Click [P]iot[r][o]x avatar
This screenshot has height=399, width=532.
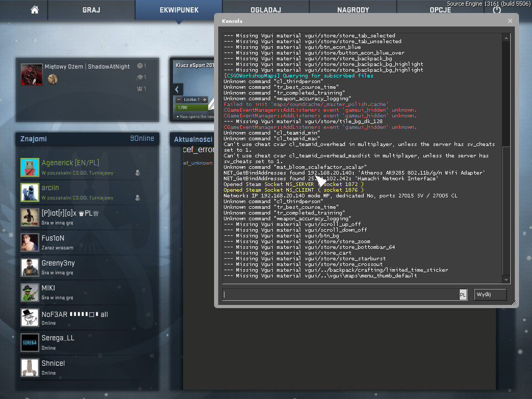(x=30, y=217)
